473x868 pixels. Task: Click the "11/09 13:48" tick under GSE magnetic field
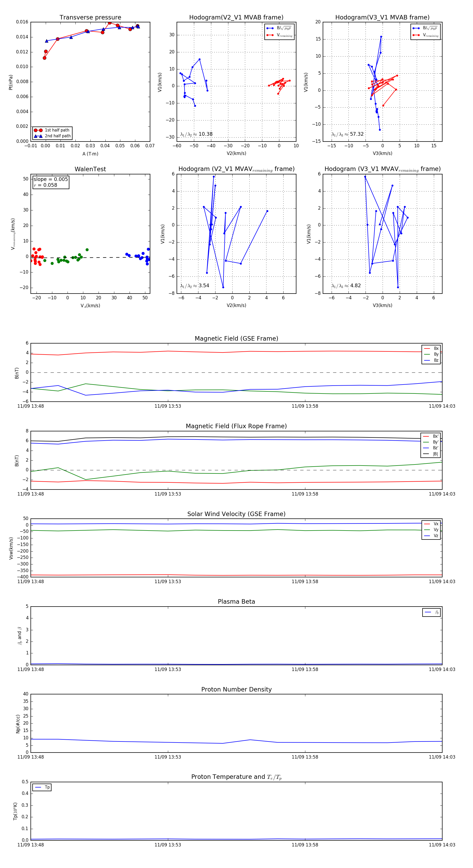tap(31, 406)
